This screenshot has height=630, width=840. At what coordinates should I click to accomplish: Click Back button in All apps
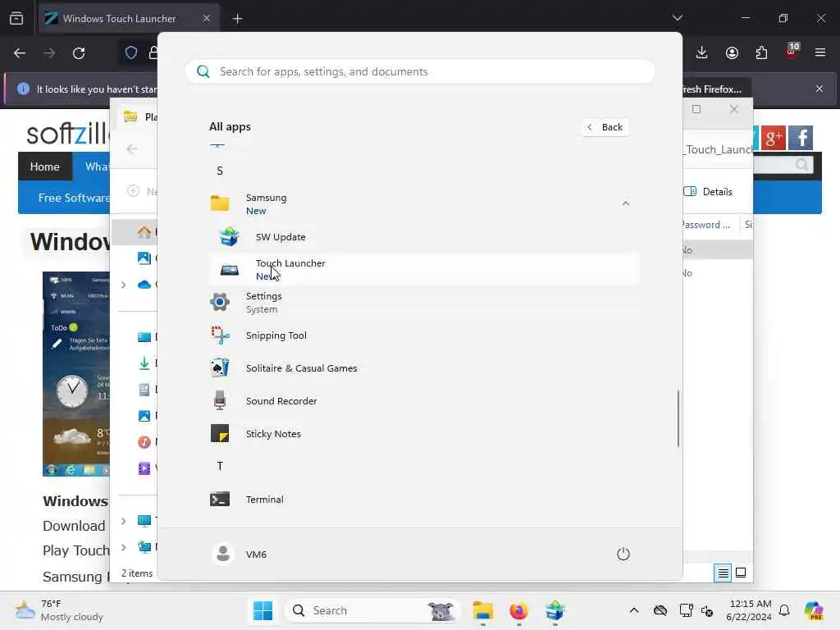(x=605, y=127)
